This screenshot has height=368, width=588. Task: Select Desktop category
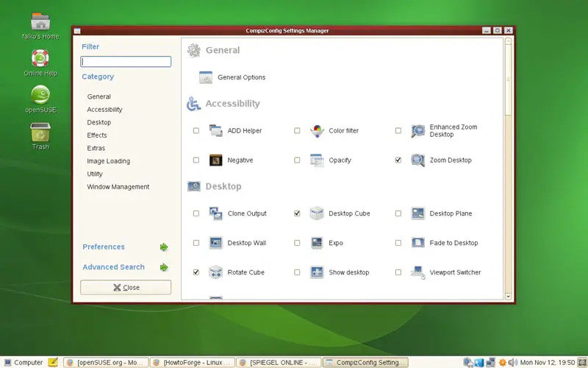click(99, 122)
